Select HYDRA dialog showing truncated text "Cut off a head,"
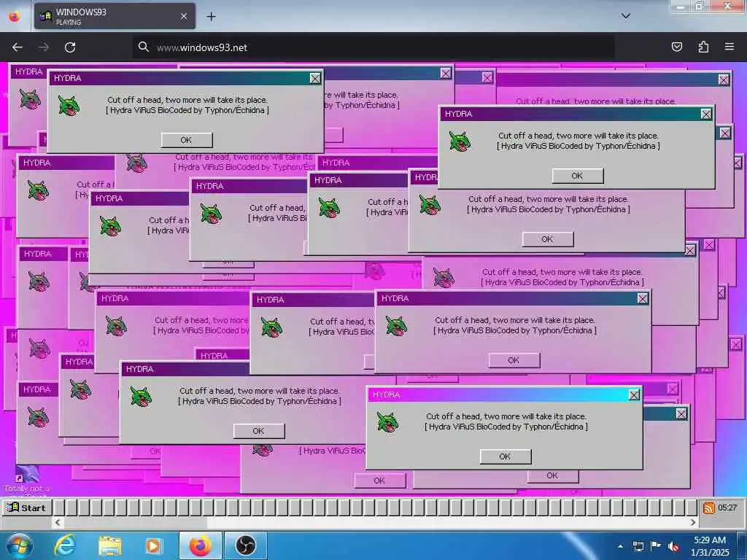Image resolution: width=747 pixels, height=560 pixels. coord(248,218)
